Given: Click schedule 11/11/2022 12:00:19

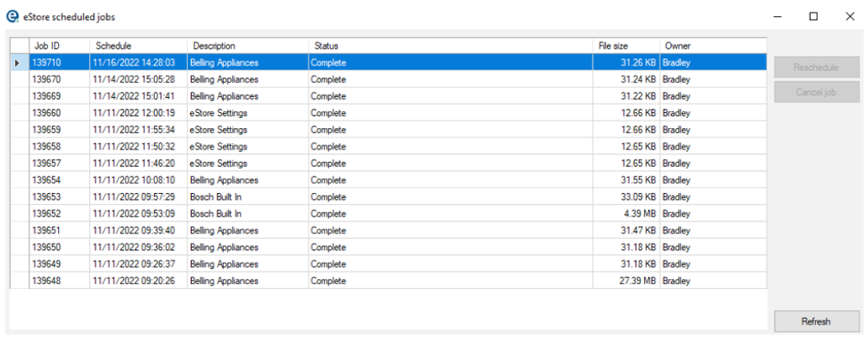Looking at the screenshot, I should pyautogui.click(x=138, y=113).
